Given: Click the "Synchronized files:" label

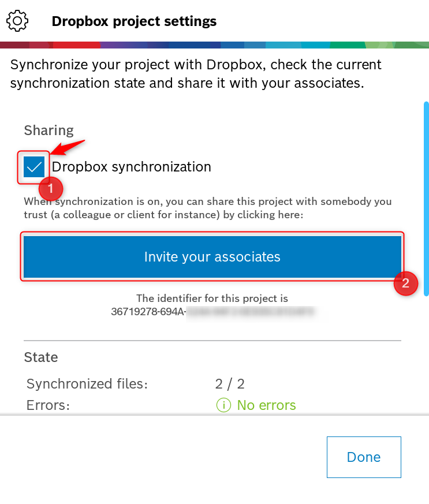Looking at the screenshot, I should point(87,384).
